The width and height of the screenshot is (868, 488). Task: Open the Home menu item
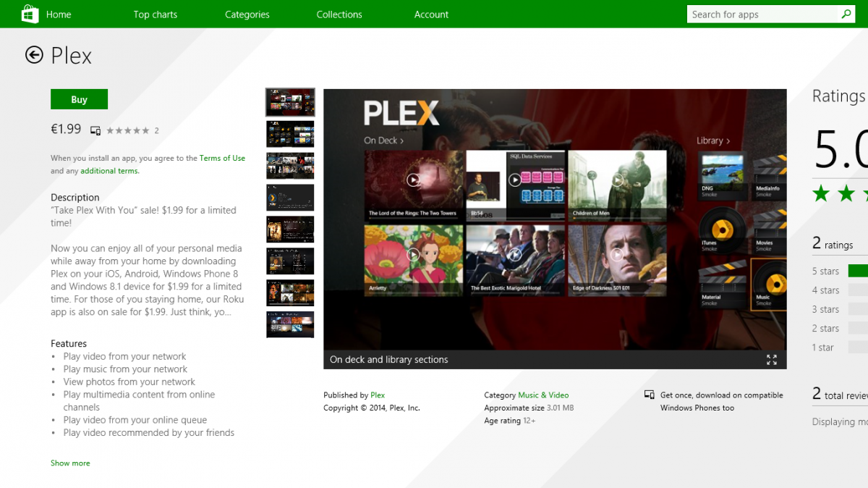coord(59,14)
